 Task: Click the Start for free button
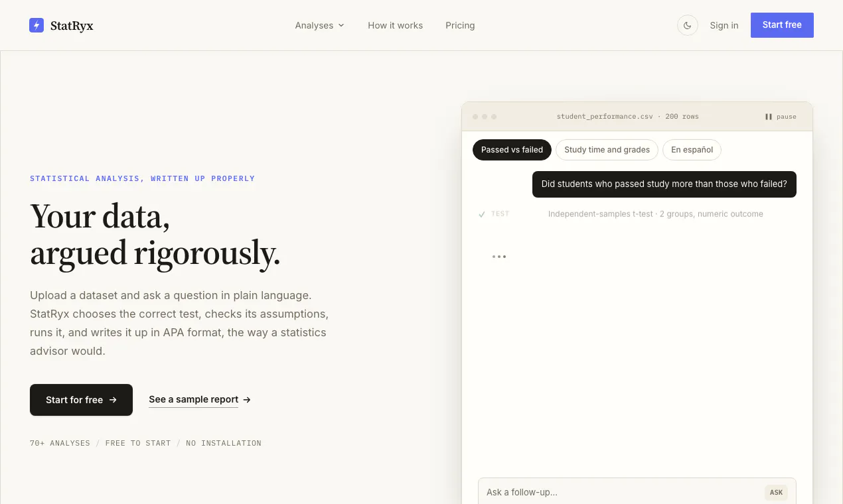click(x=81, y=400)
